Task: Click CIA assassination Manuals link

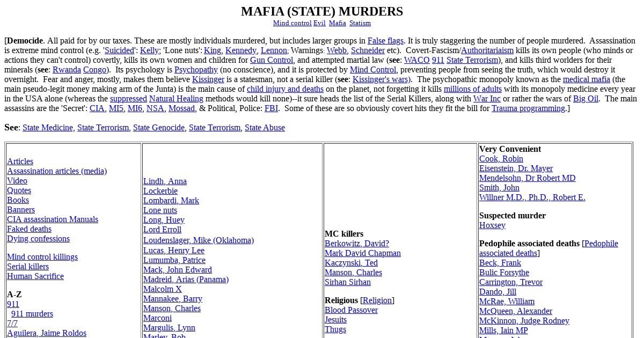Action: click(53, 219)
